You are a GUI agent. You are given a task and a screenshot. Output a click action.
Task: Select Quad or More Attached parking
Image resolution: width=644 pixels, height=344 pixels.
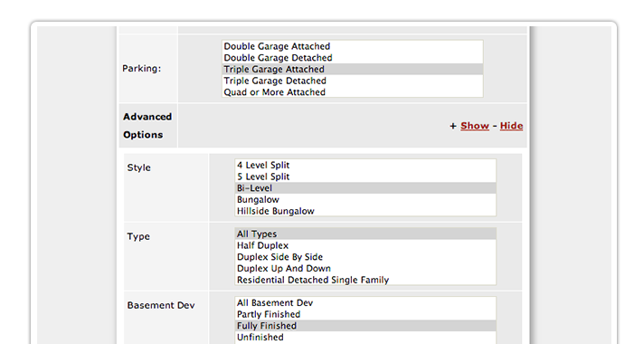tap(353, 92)
